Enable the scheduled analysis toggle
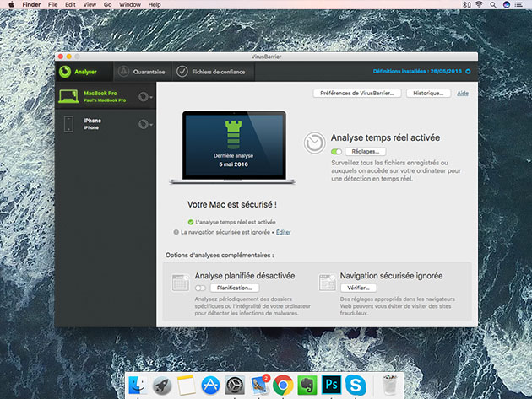 point(200,288)
